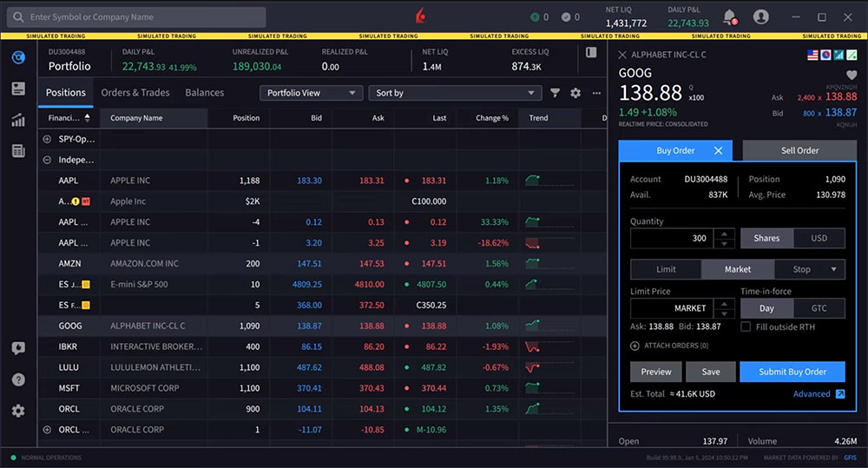Viewport: 868px width, 468px height.
Task: Open the Sort by dropdown
Action: (x=456, y=93)
